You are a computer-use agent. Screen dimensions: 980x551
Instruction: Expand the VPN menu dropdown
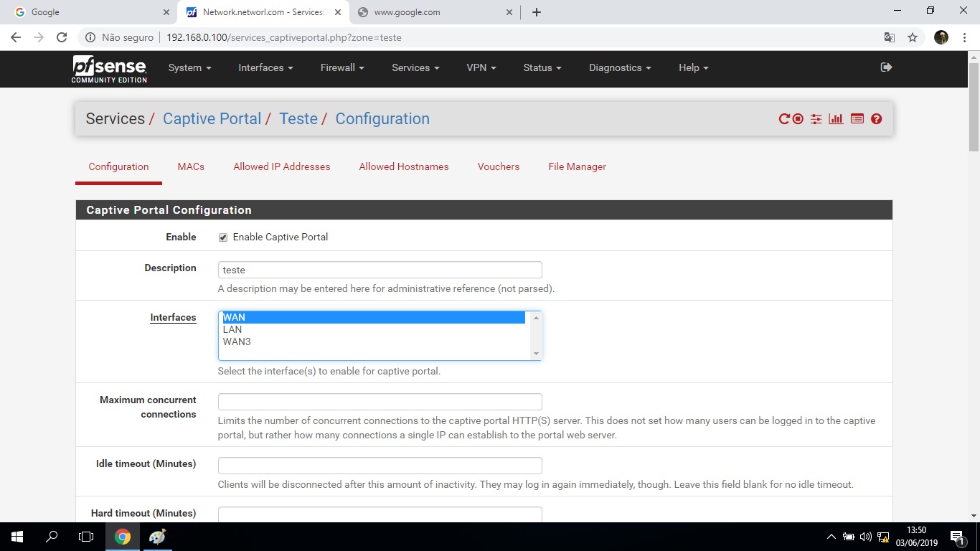(481, 67)
